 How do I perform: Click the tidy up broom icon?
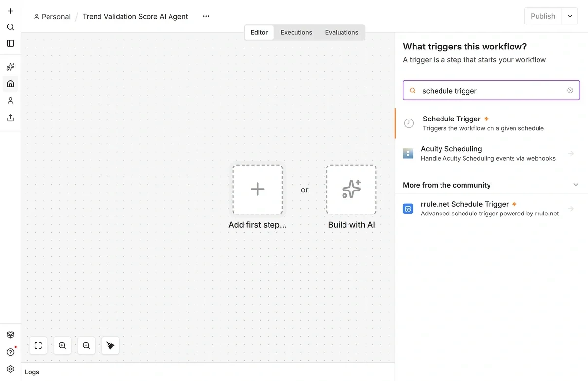pyautogui.click(x=110, y=345)
